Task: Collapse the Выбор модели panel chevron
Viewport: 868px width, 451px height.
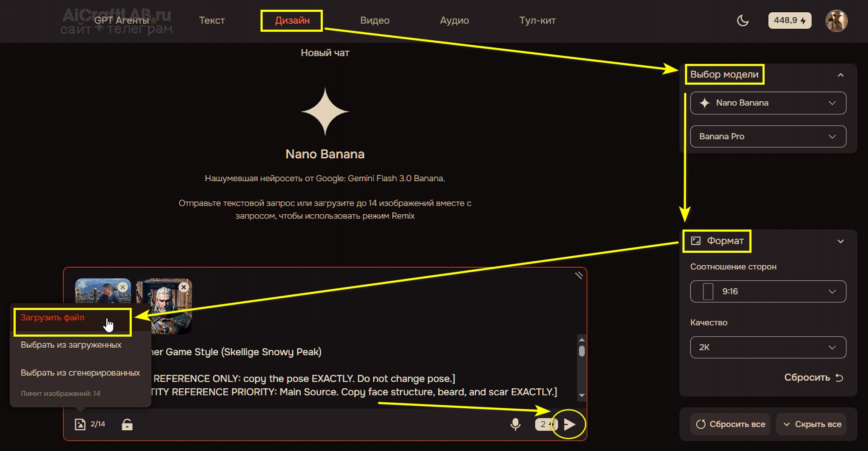Action: coord(840,75)
